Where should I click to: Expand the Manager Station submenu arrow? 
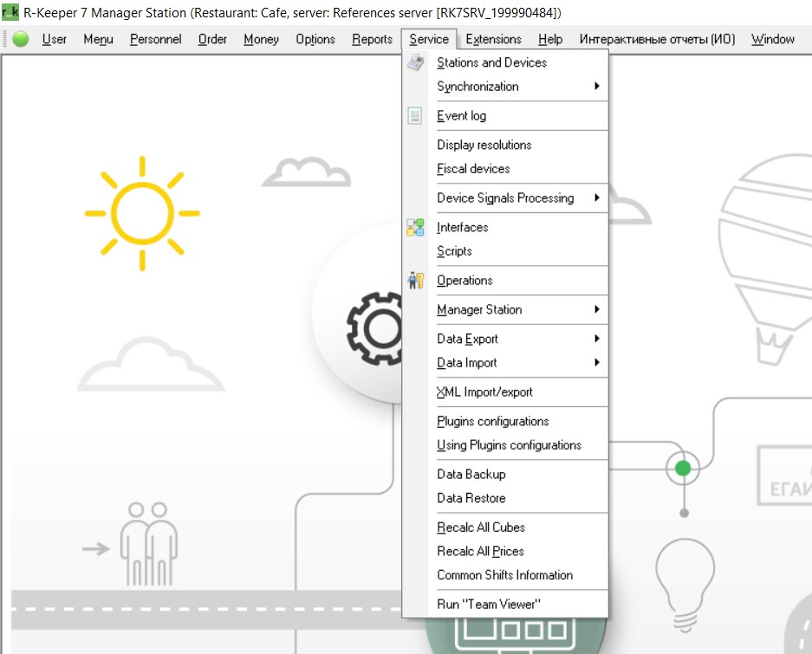pyautogui.click(x=597, y=309)
